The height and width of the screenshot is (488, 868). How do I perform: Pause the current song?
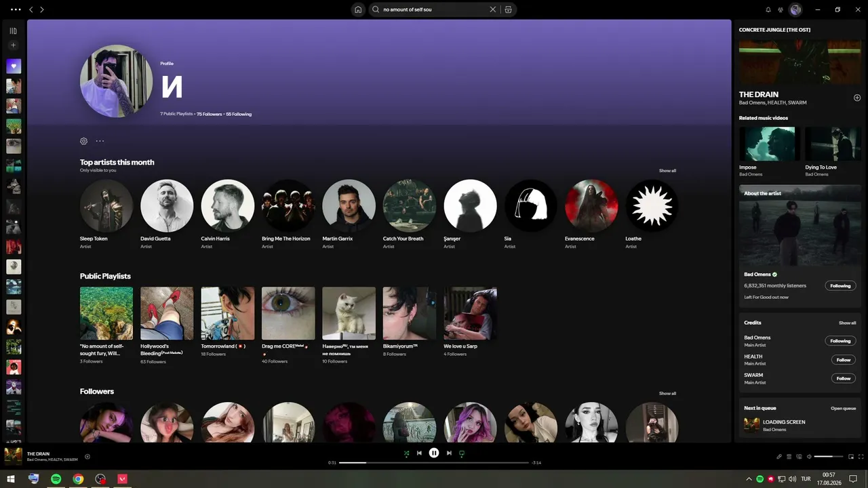pos(434,453)
